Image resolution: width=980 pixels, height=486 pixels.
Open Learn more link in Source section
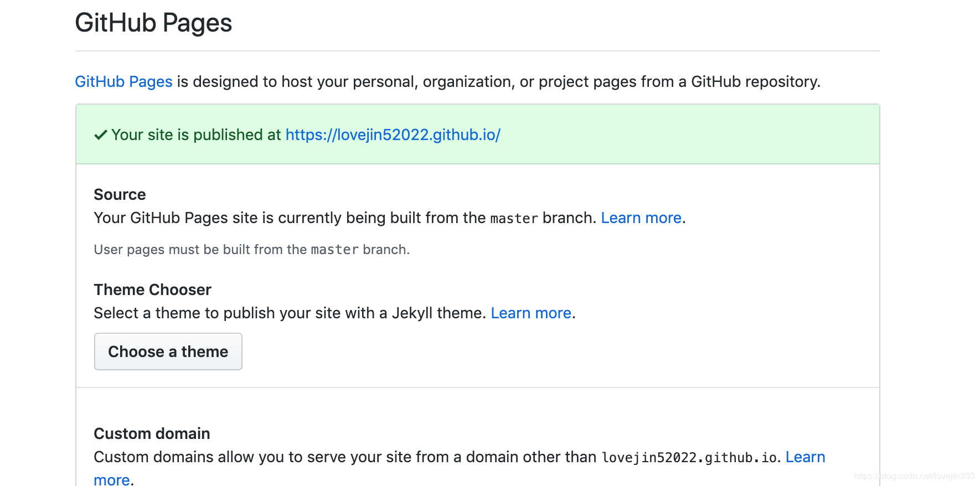(641, 218)
